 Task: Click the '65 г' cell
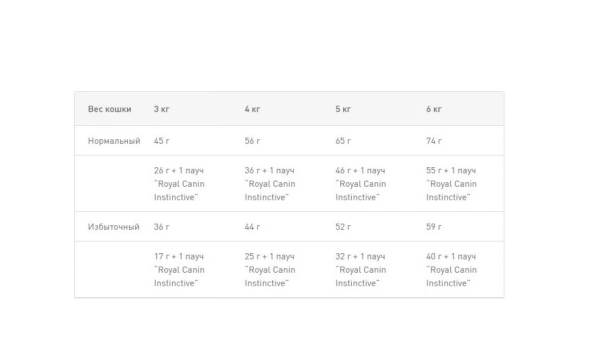tap(343, 141)
